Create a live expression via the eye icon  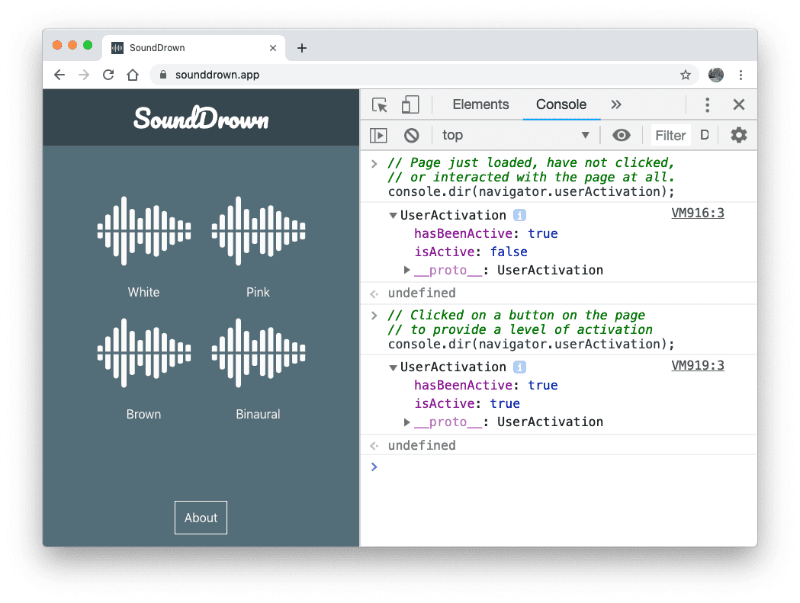pos(621,134)
